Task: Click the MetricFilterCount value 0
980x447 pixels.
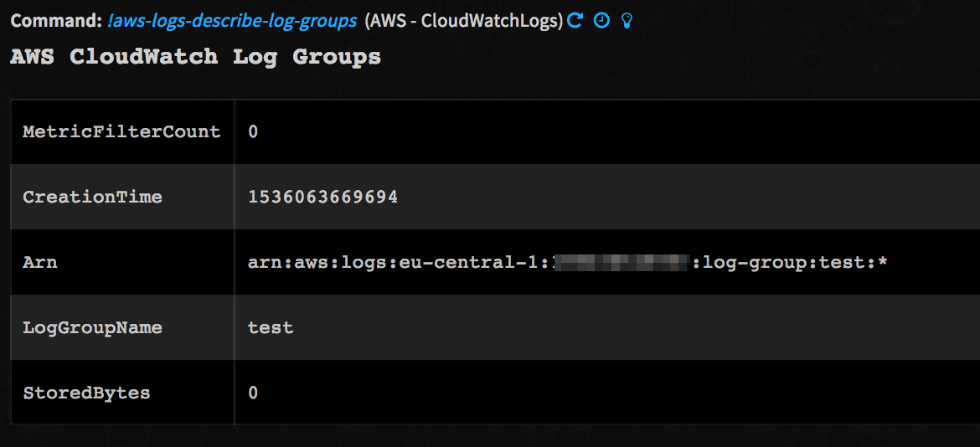Action: (x=253, y=131)
